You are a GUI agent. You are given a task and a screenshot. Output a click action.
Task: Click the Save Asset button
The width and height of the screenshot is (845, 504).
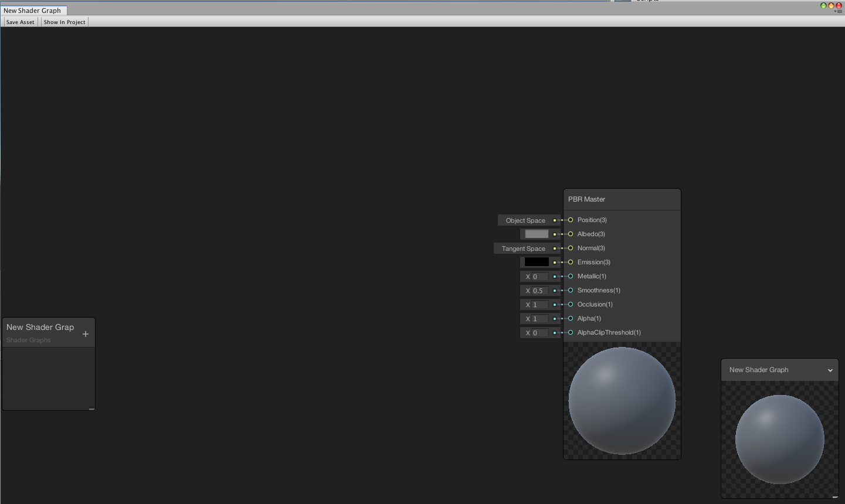(20, 22)
